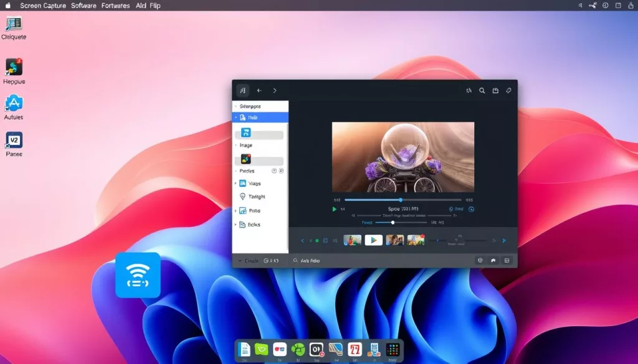Open the audio levels icon in toolbar
The image size is (638, 364).
click(x=469, y=91)
